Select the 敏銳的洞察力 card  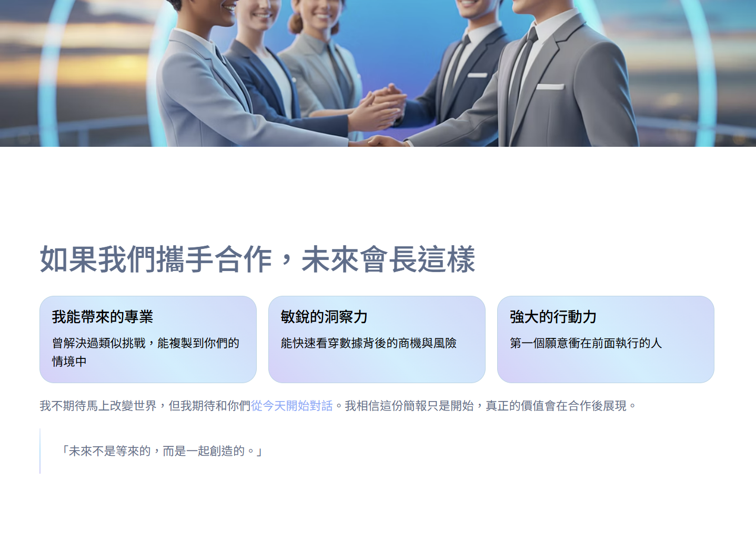377,339
